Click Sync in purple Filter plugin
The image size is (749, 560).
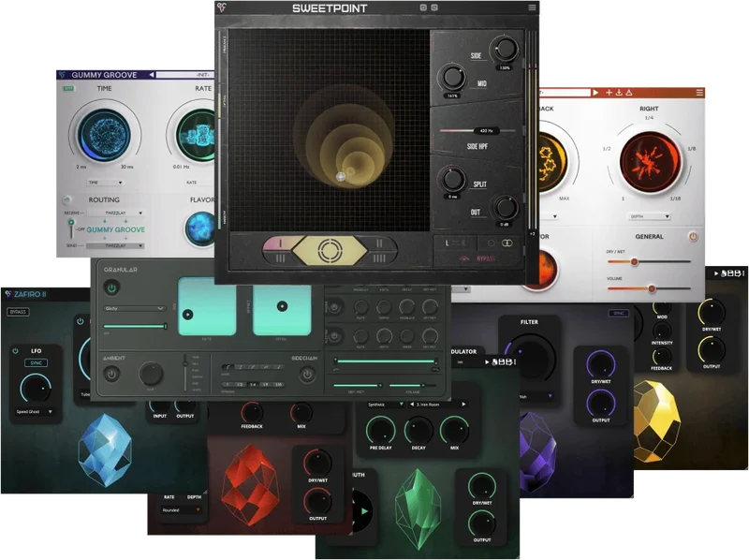click(x=619, y=313)
